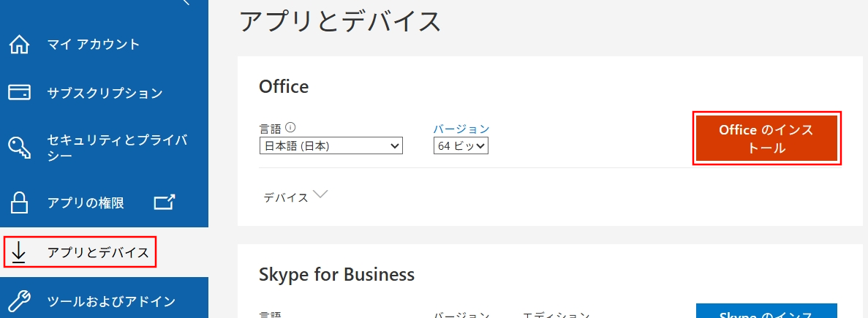The width and height of the screenshot is (868, 318).
Task: Click the padlock icon for アプリの権限
Action: point(19,202)
